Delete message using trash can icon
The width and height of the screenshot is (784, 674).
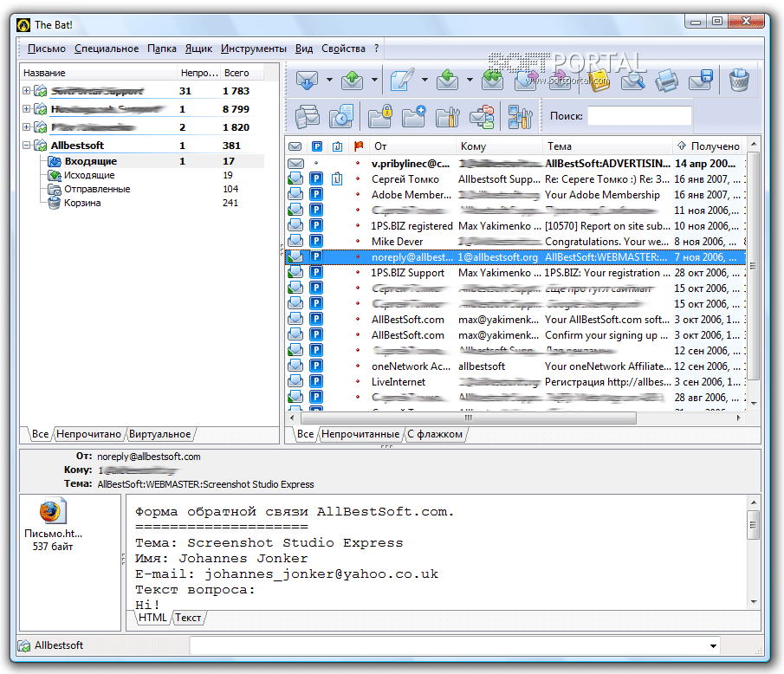pyautogui.click(x=739, y=81)
